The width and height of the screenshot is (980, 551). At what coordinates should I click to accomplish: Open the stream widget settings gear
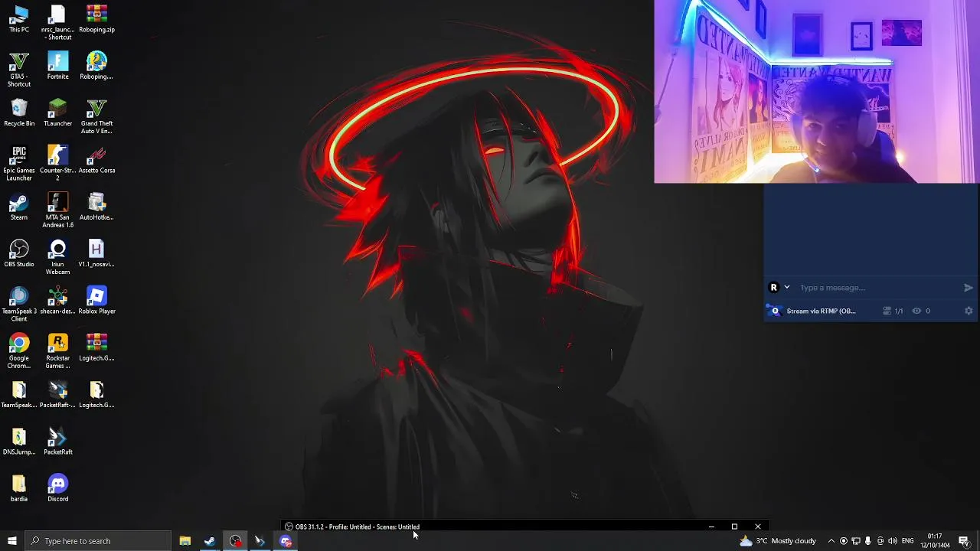tap(969, 311)
